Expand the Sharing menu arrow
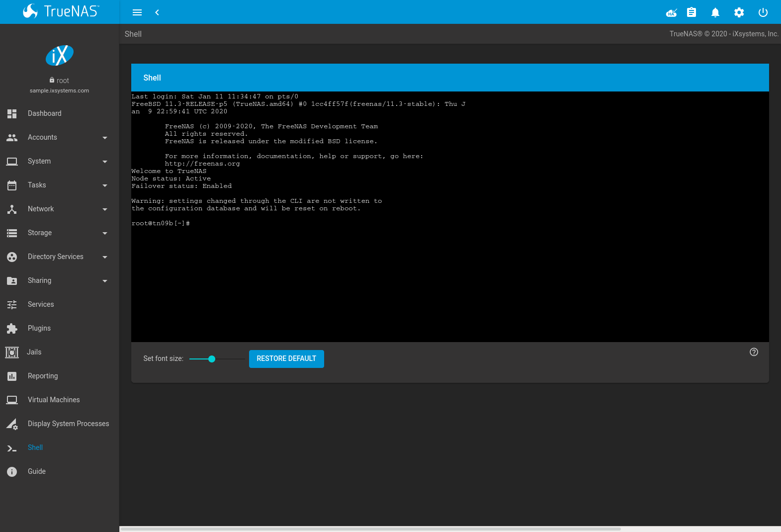The height and width of the screenshot is (532, 781). [x=105, y=281]
